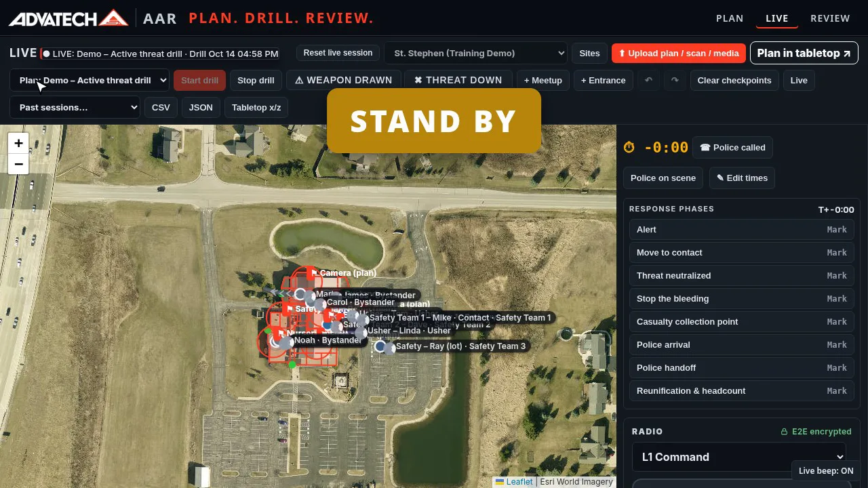The width and height of the screenshot is (868, 488).
Task: Add an Entrance point
Action: point(604,80)
